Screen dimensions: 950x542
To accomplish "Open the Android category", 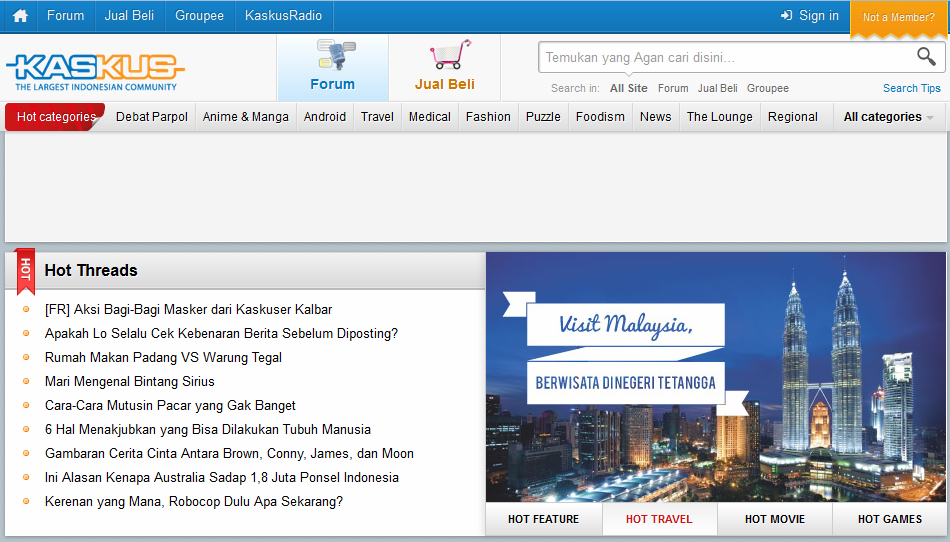I will (325, 117).
